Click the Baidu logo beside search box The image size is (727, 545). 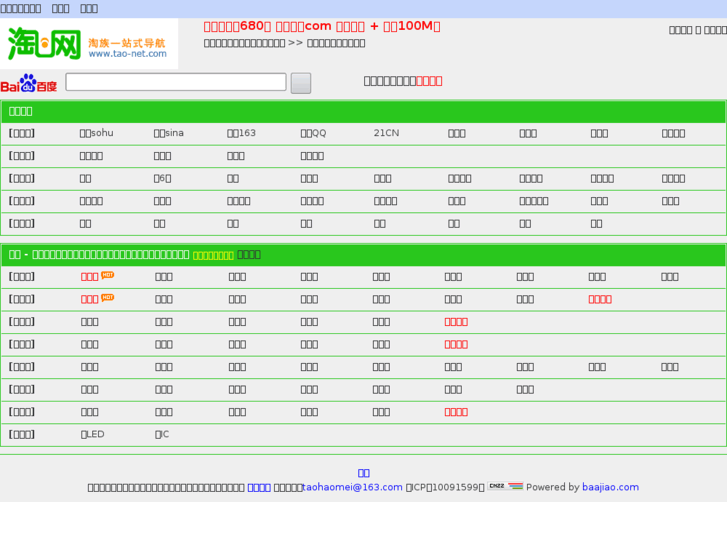coord(29,83)
